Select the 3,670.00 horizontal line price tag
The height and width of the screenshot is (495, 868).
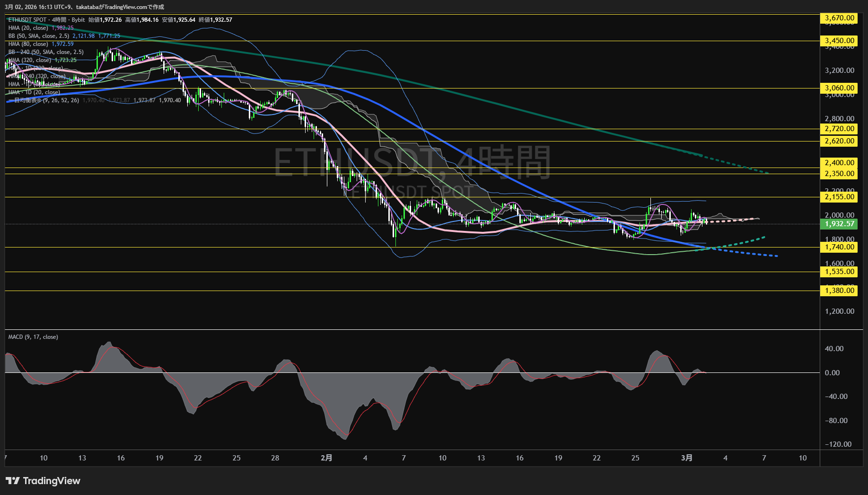839,18
